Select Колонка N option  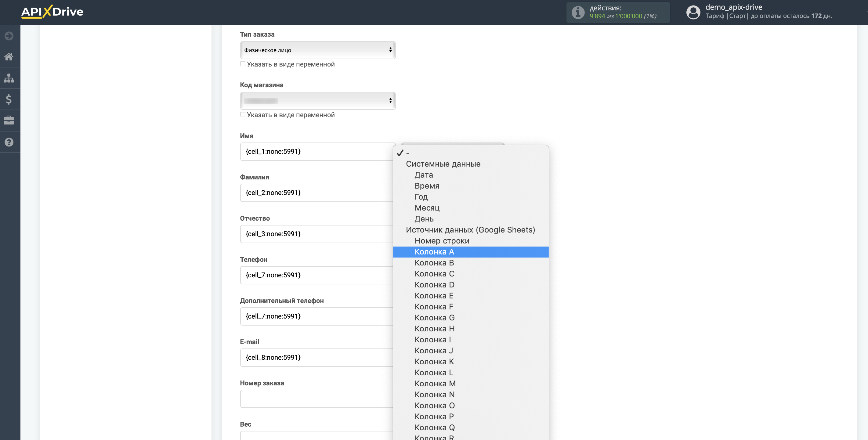tap(471, 395)
